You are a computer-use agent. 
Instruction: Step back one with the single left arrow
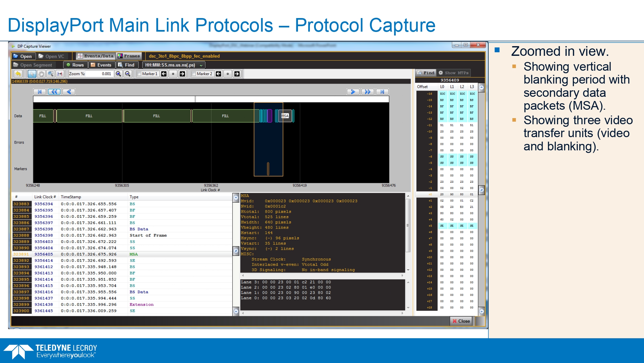point(69,92)
